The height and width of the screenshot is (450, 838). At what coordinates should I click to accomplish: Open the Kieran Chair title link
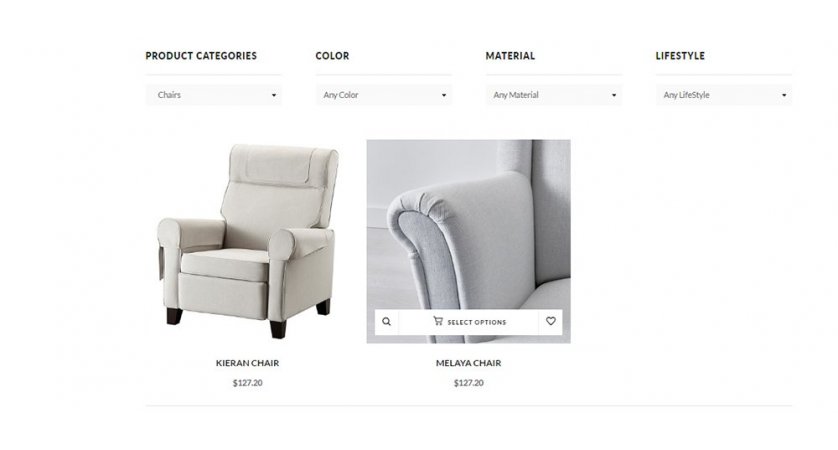(x=247, y=363)
